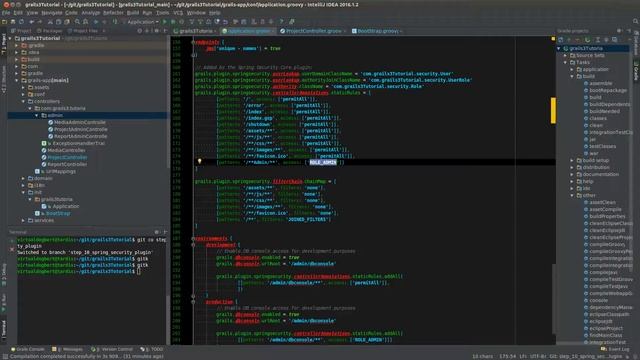Open the VCS menu
Viewport: 640px width, 360px height.
[178, 13]
